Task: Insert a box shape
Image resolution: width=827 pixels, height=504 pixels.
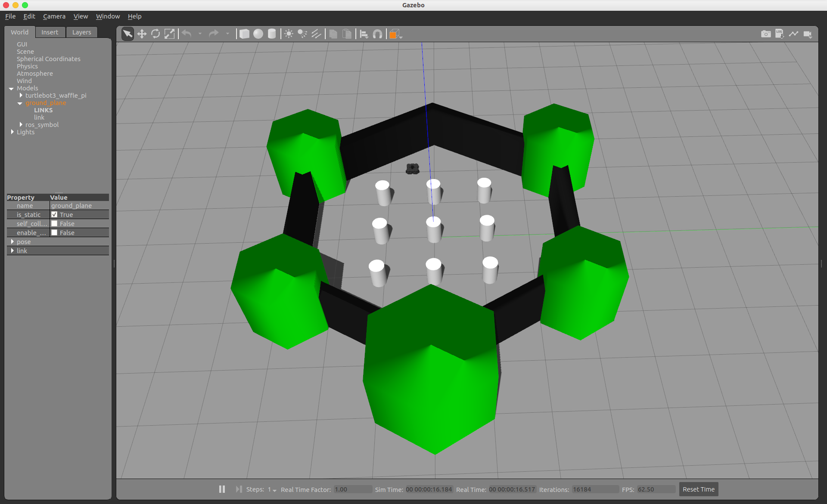Action: click(244, 34)
